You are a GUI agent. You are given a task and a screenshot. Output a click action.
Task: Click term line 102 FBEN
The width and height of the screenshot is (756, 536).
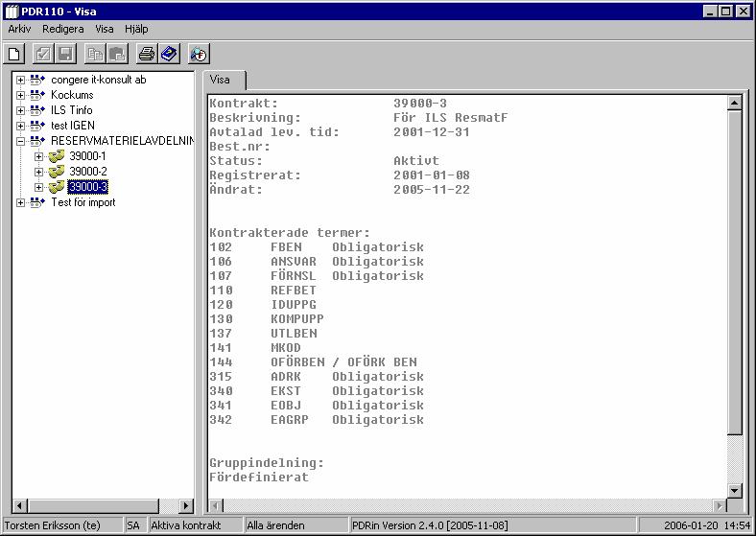coord(317,247)
